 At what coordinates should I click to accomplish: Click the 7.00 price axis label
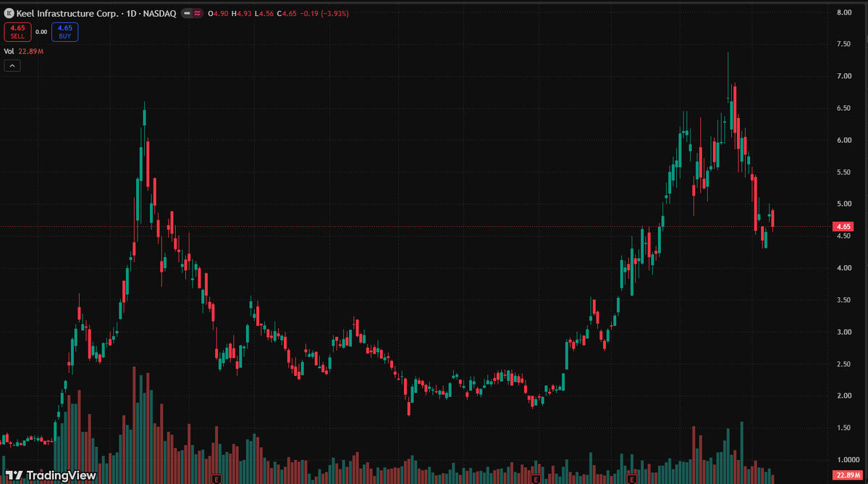coord(844,76)
